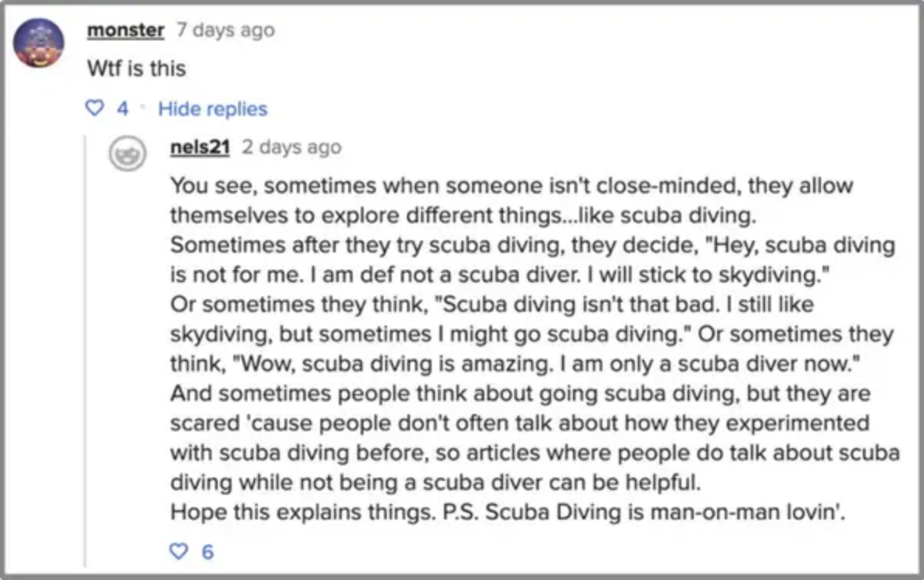Collapse the reply thread line

84,349
